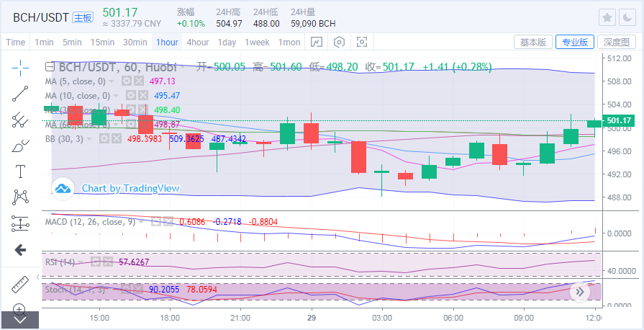Expand MA (30, close, 0) dropdown arrow
This screenshot has height=330, width=644.
(116, 110)
